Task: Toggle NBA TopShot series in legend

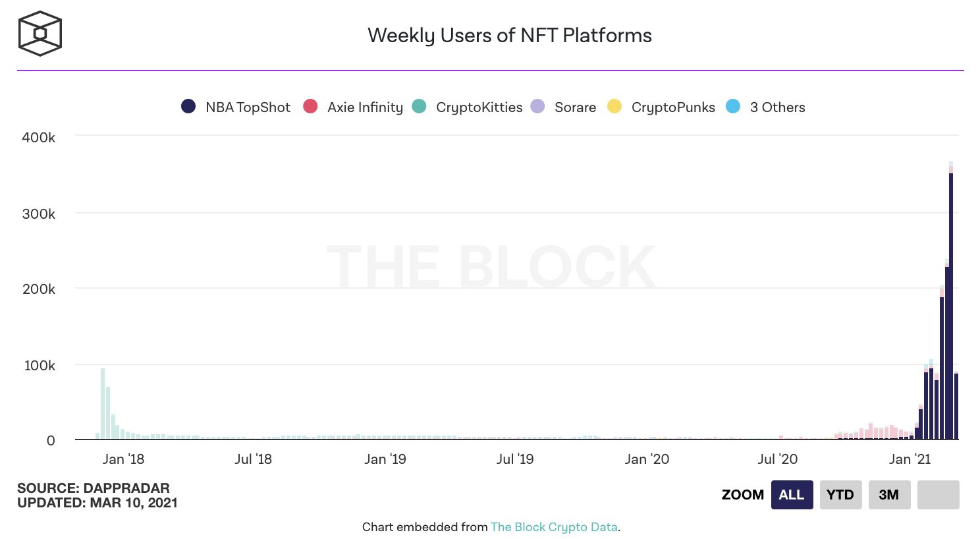Action: point(248,107)
